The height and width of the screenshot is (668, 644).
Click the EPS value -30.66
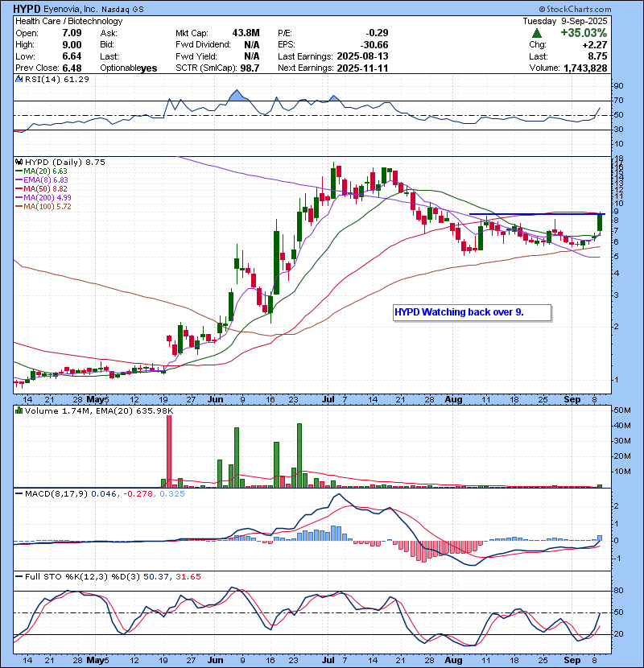[374, 45]
